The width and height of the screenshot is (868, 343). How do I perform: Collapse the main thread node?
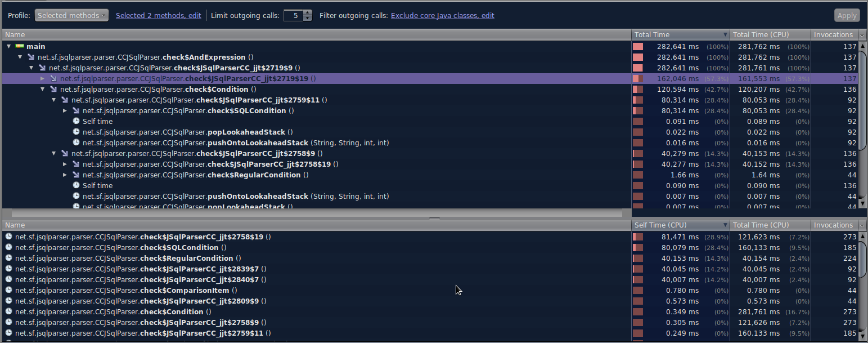click(9, 47)
